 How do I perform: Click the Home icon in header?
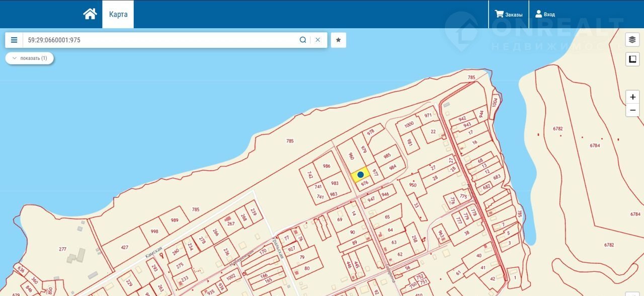(90, 14)
